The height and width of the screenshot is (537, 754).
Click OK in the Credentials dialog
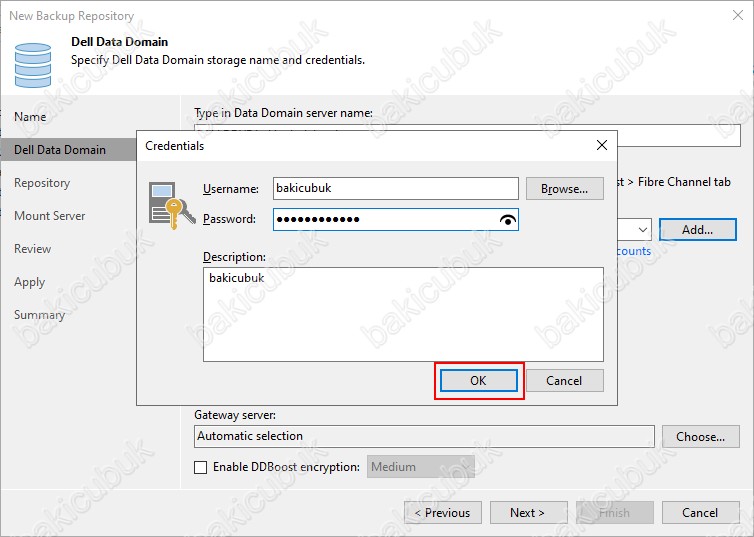pyautogui.click(x=478, y=381)
